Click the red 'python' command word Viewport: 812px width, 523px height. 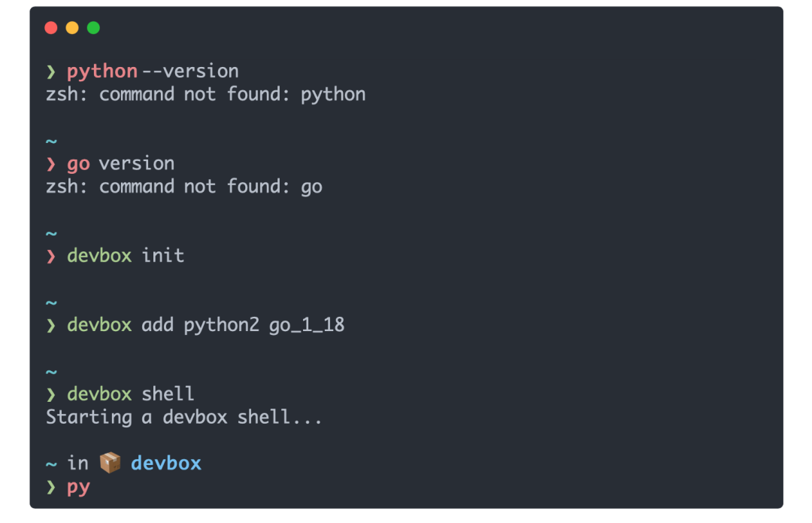(102, 71)
